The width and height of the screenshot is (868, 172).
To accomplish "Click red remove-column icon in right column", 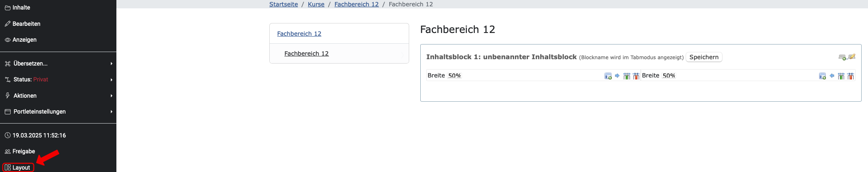I will [x=851, y=76].
